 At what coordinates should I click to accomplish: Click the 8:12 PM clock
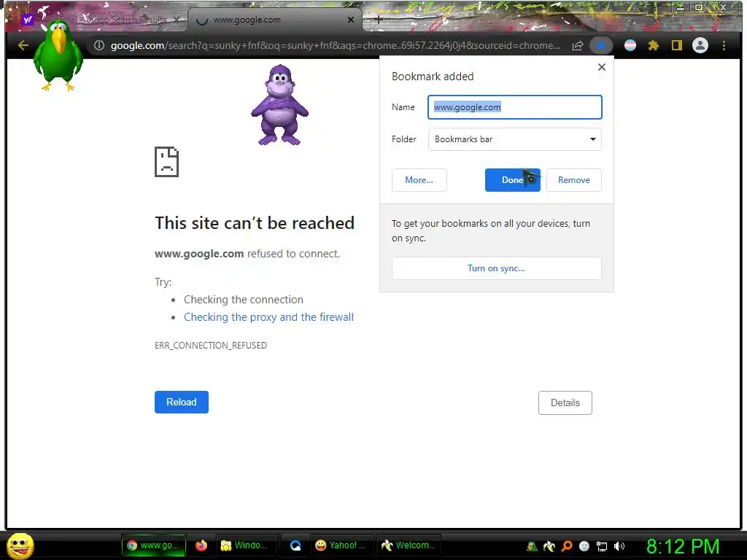[683, 547]
